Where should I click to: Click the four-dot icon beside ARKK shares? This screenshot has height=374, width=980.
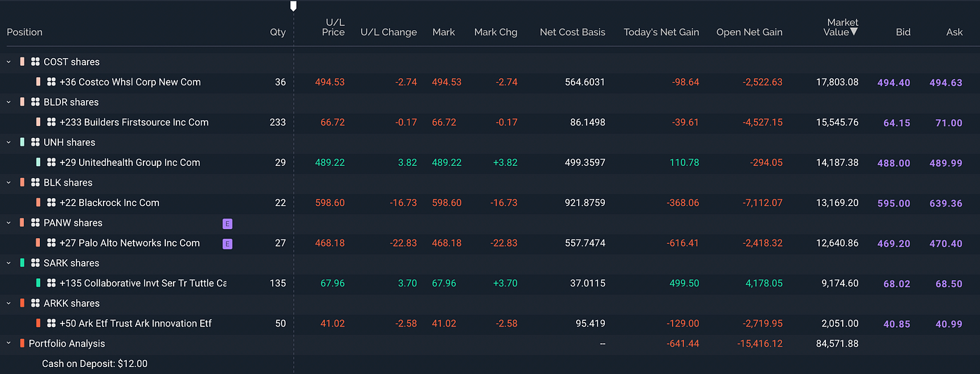[x=35, y=303]
